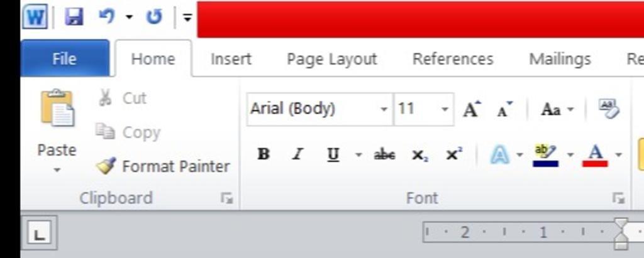
Task: Select the Format Painter brush
Action: (x=106, y=166)
